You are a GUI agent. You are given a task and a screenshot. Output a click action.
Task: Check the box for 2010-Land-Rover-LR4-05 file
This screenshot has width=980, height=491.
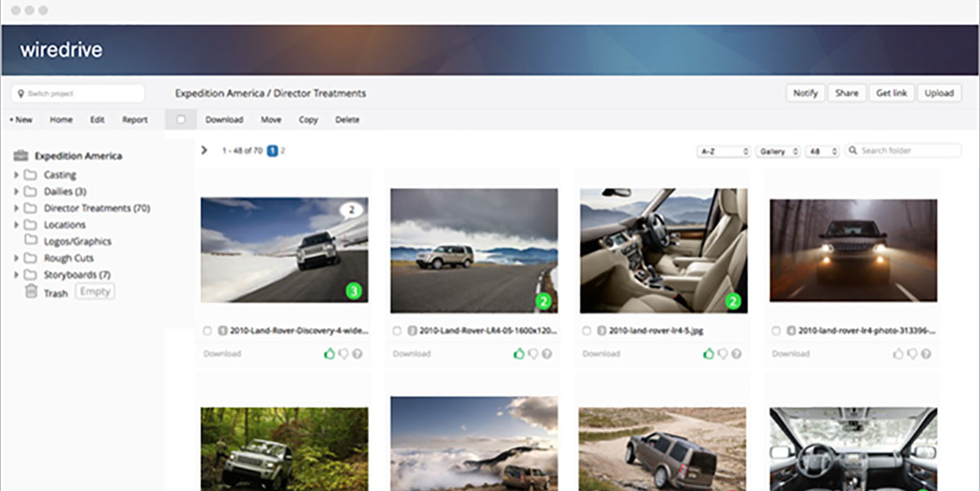click(397, 331)
